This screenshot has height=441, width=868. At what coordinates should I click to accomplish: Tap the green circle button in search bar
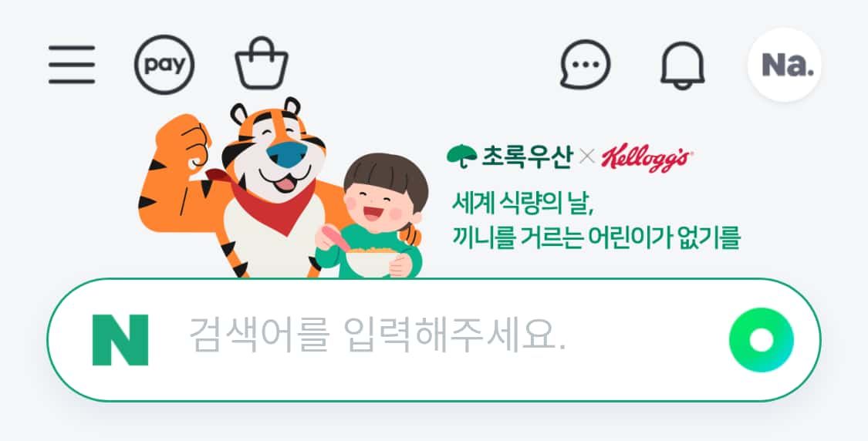pyautogui.click(x=762, y=340)
